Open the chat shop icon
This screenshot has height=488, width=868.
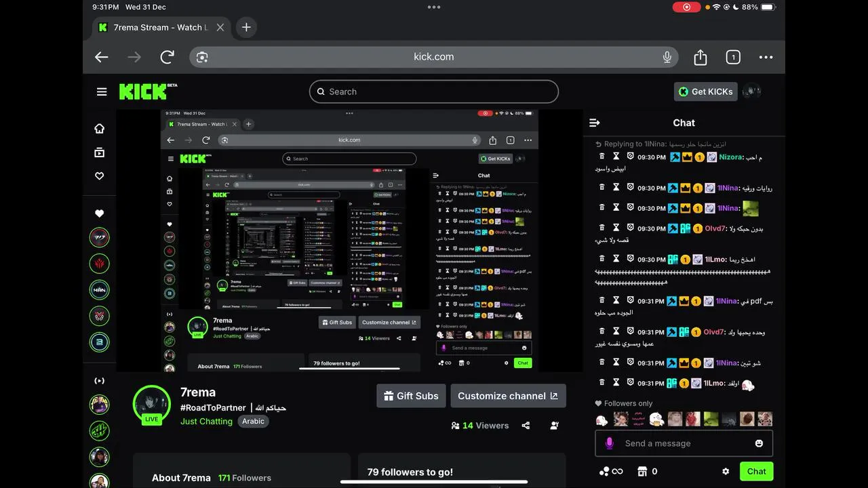coord(643,471)
